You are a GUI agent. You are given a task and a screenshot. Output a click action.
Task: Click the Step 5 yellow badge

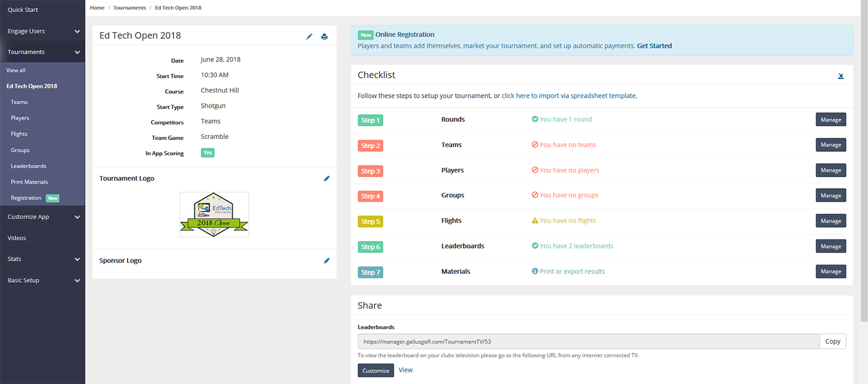[x=370, y=221]
